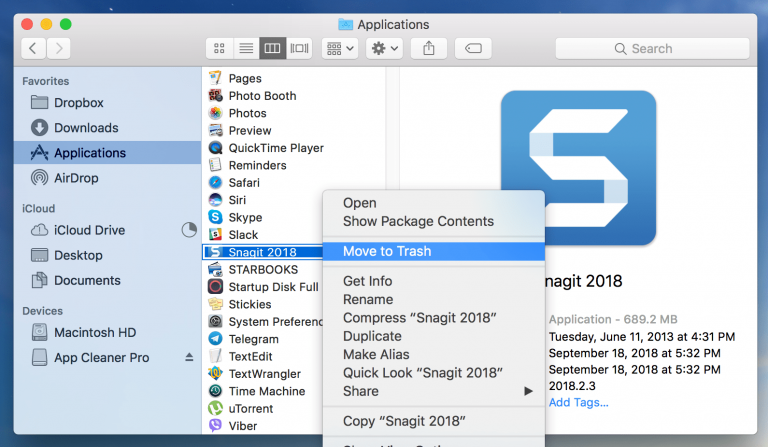768x447 pixels.
Task: Select Time Machine app
Action: click(x=266, y=391)
